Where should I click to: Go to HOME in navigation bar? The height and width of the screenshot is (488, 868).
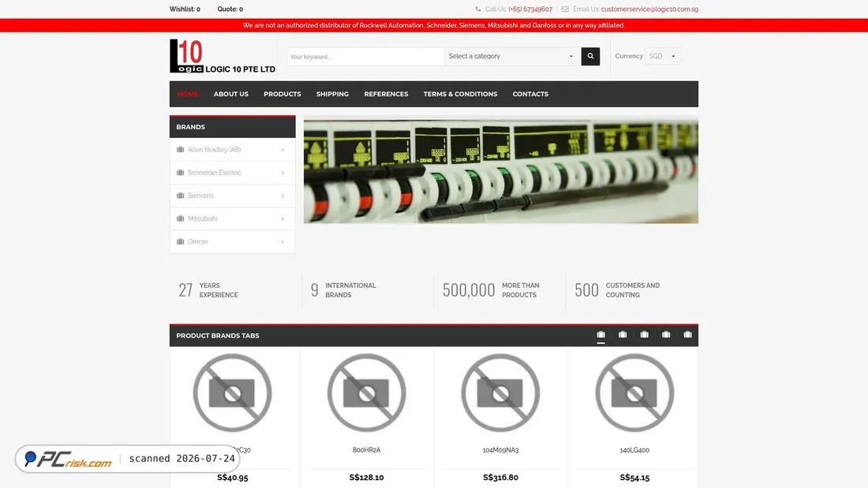click(x=188, y=94)
